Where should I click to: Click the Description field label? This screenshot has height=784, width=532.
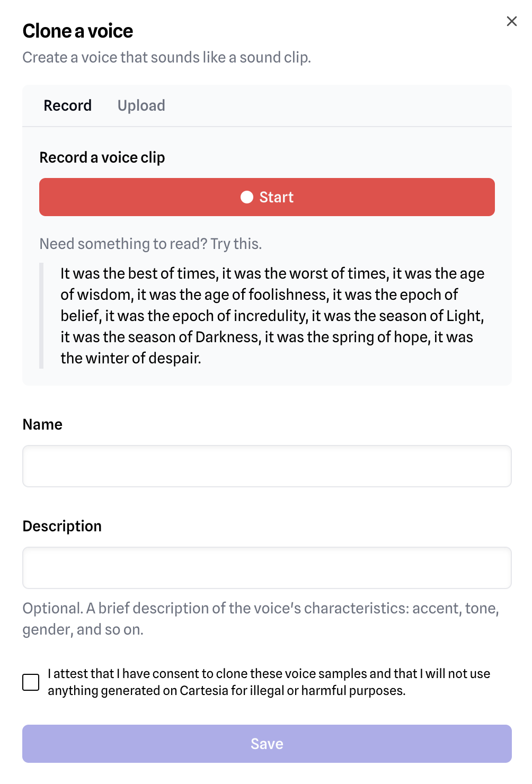point(62,526)
